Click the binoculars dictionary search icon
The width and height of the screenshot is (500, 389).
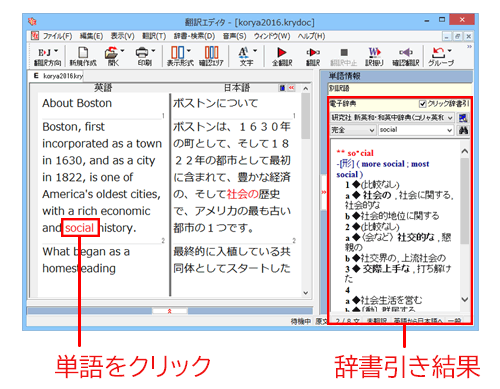point(463,130)
